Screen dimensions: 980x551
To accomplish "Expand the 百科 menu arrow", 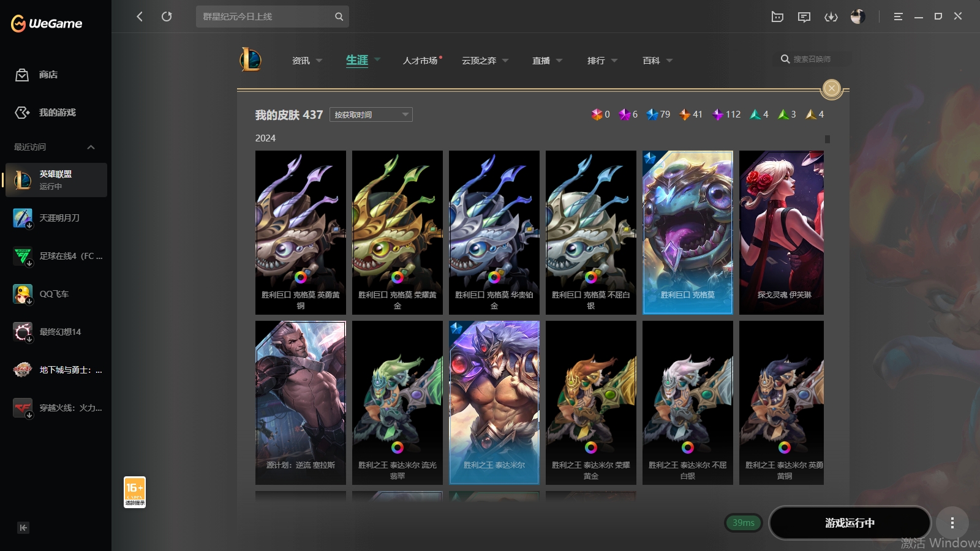I will pyautogui.click(x=669, y=61).
